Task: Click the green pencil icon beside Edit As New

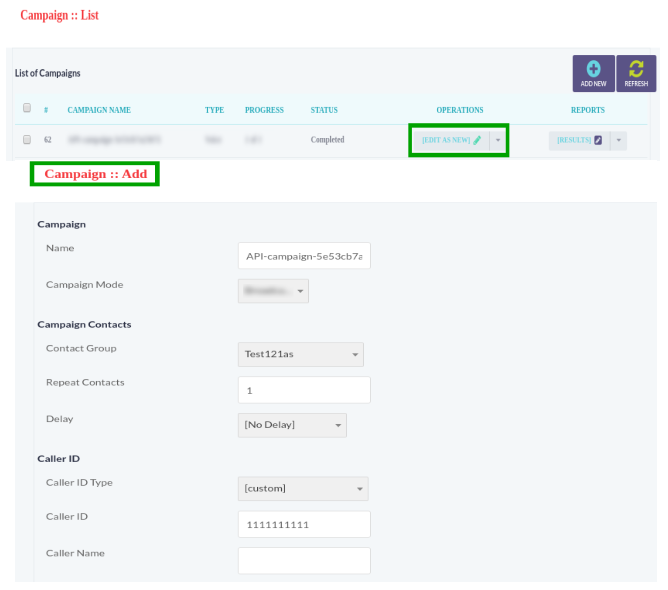Action: (478, 140)
